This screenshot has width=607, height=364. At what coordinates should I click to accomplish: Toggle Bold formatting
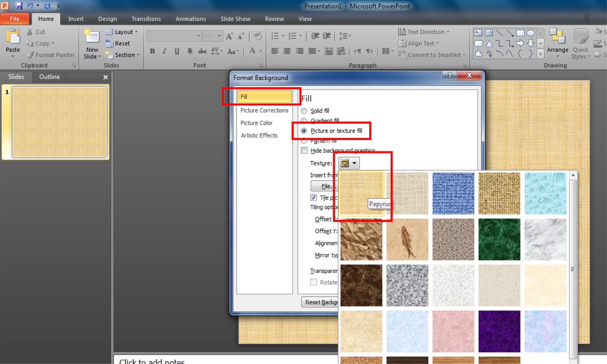click(x=153, y=51)
